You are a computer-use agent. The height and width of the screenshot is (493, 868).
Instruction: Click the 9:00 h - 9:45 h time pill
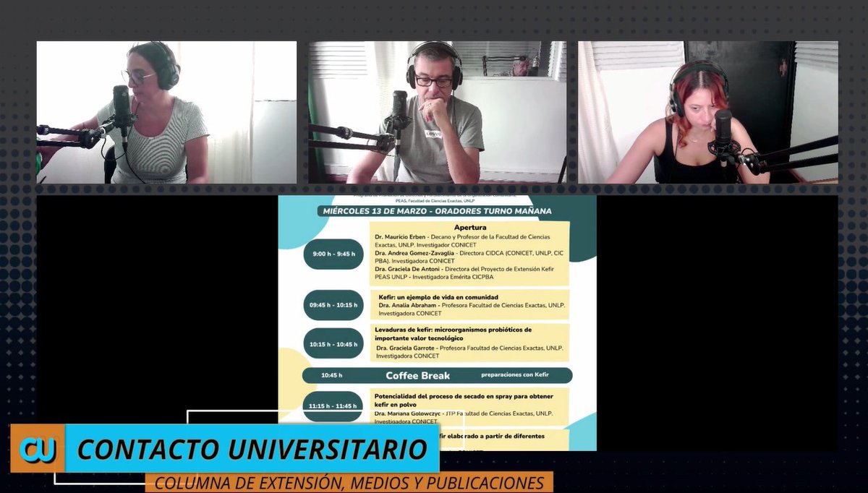pos(333,253)
